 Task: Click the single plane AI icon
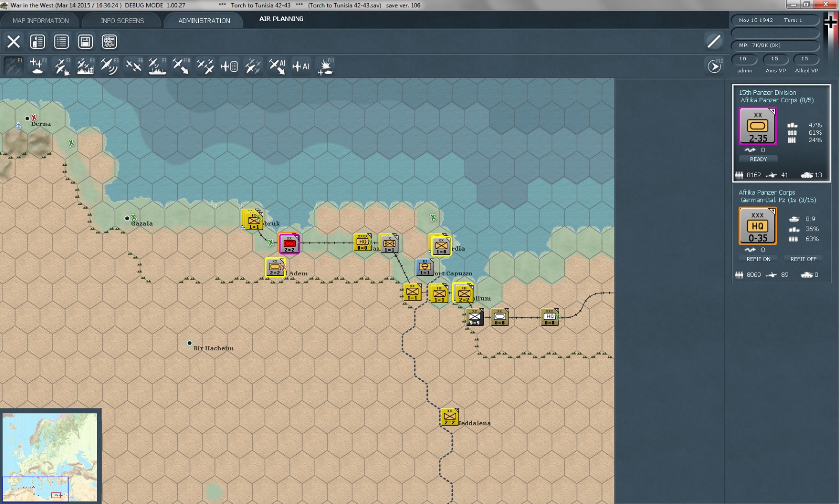pyautogui.click(x=300, y=66)
